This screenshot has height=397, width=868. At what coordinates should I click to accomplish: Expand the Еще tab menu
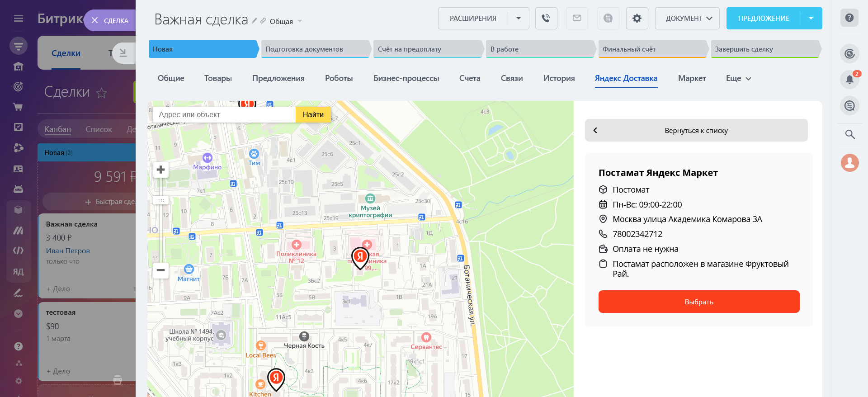(x=738, y=79)
